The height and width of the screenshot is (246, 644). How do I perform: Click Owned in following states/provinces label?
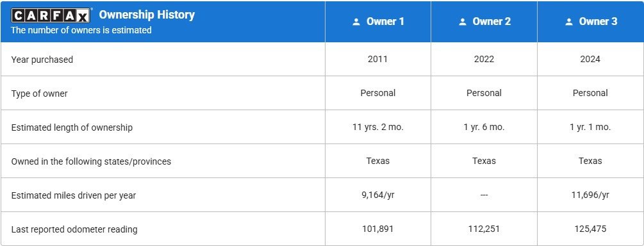91,161
